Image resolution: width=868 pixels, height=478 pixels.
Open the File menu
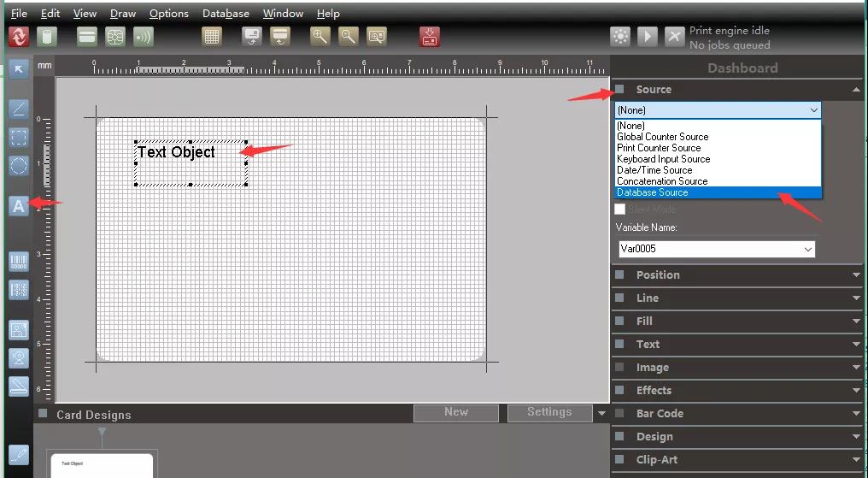tap(19, 14)
